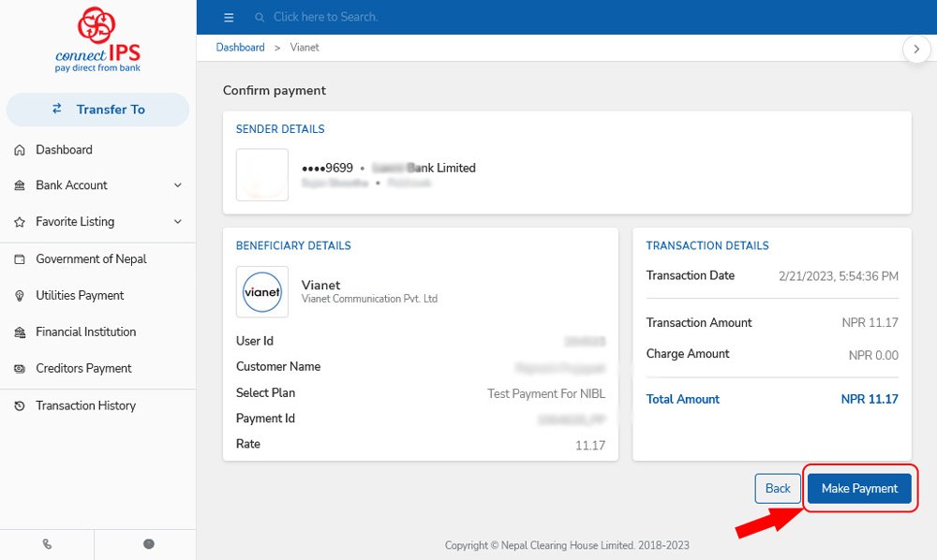This screenshot has height=560, width=937.
Task: Click the search magnifier icon
Action: [x=260, y=17]
